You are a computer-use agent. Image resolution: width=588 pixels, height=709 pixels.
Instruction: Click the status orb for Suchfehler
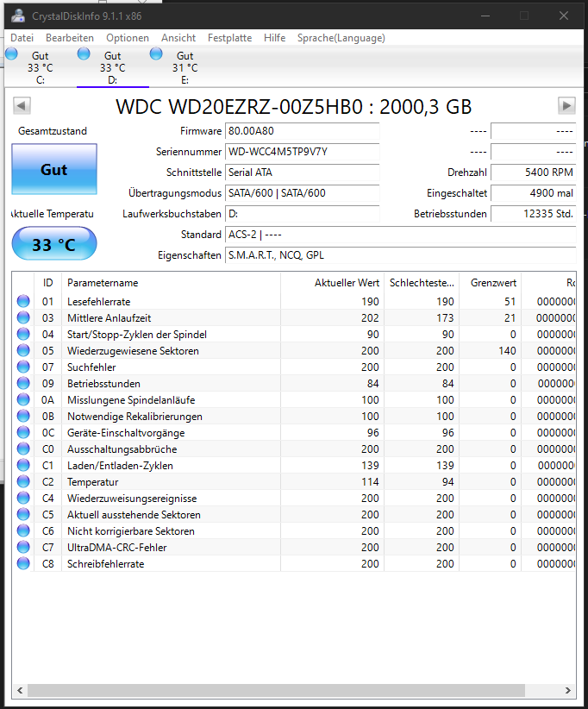click(x=23, y=367)
